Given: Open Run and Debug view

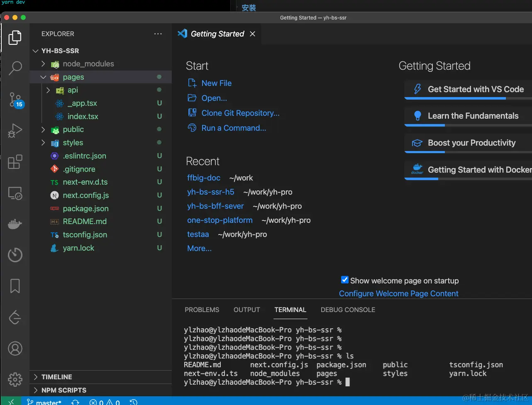Looking at the screenshot, I should click(x=15, y=131).
